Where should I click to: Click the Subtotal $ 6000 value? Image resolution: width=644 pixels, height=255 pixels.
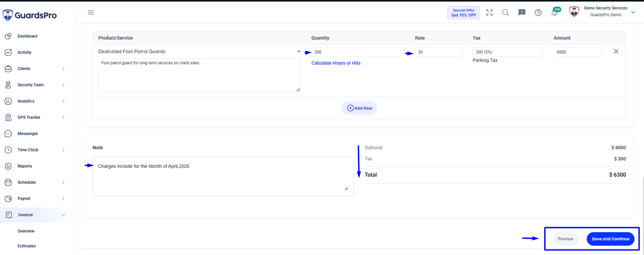click(619, 148)
